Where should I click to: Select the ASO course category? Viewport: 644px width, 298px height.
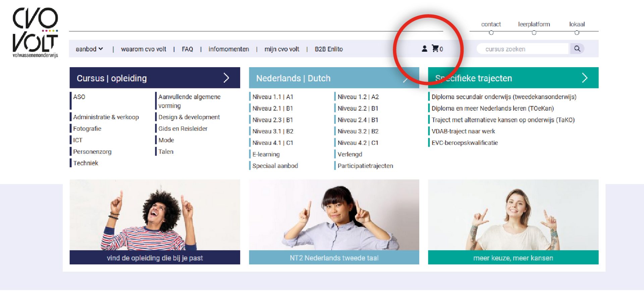pos(79,97)
